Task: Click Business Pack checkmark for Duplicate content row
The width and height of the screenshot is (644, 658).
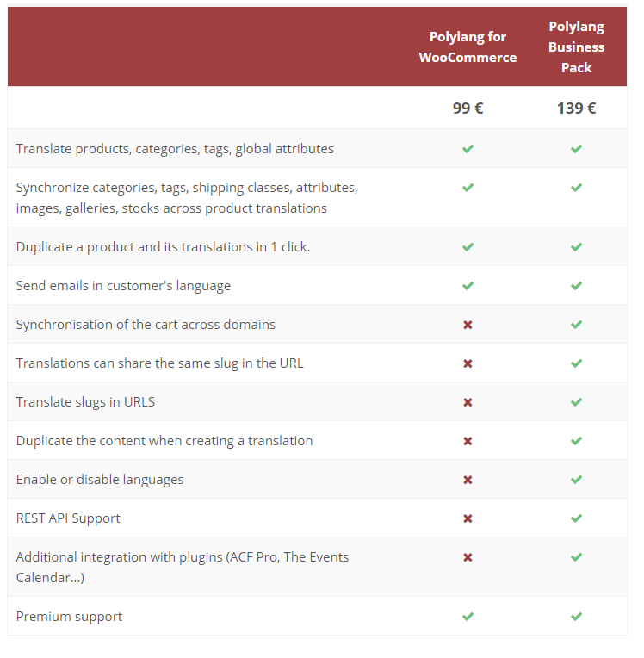Action: coord(576,441)
